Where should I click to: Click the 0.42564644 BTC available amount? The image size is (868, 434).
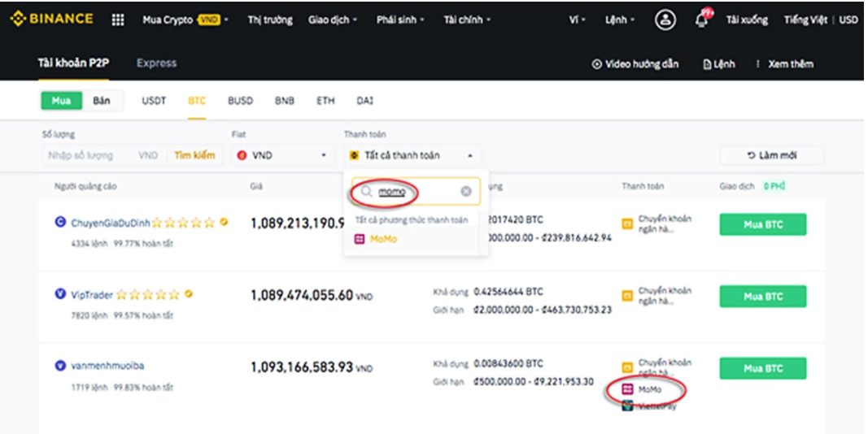click(x=508, y=292)
